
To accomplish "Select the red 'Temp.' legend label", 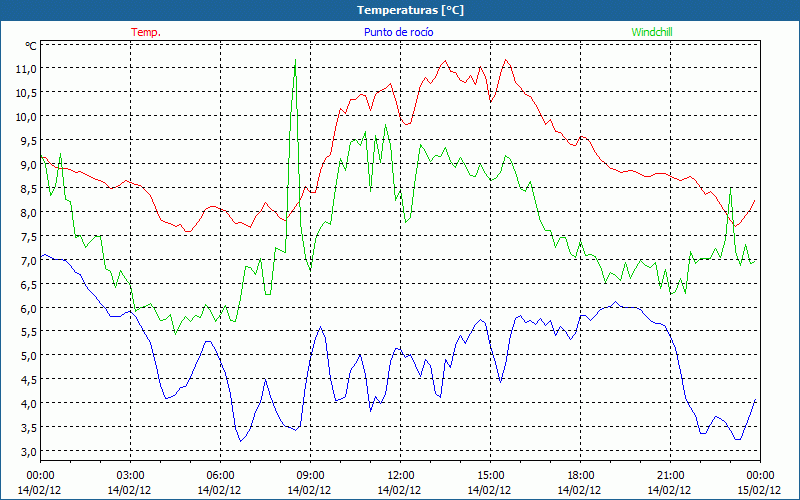I will click(146, 32).
